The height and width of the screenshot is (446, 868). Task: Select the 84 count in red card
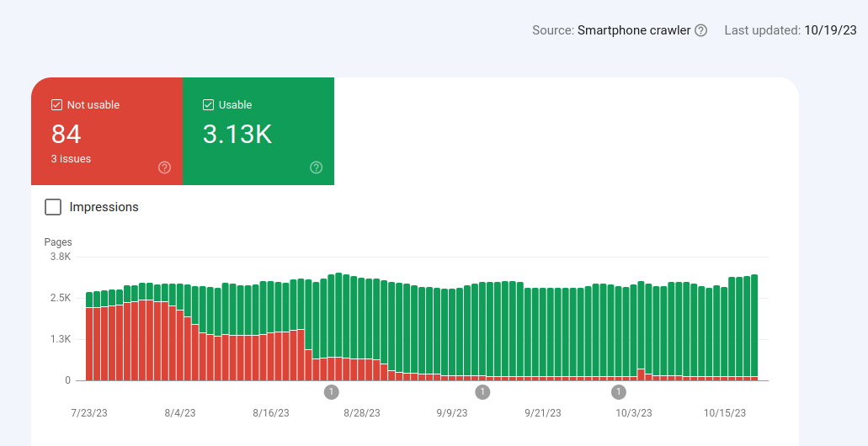tap(66, 135)
